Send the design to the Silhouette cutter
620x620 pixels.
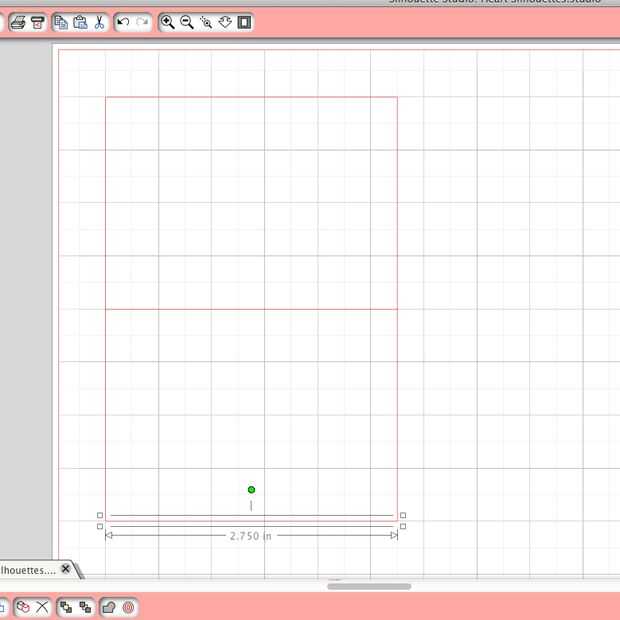pyautogui.click(x=38, y=23)
